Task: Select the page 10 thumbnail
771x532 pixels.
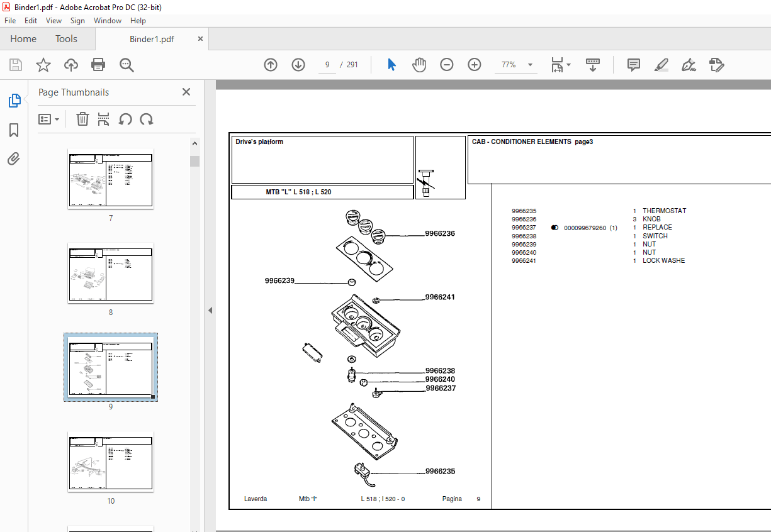Action: pos(111,461)
